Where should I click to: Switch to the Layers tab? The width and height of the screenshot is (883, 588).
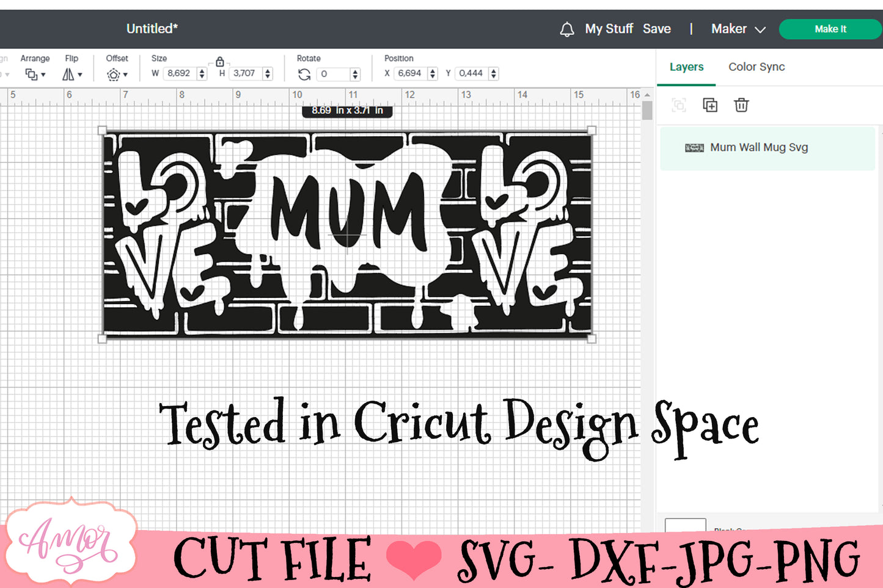pos(686,67)
